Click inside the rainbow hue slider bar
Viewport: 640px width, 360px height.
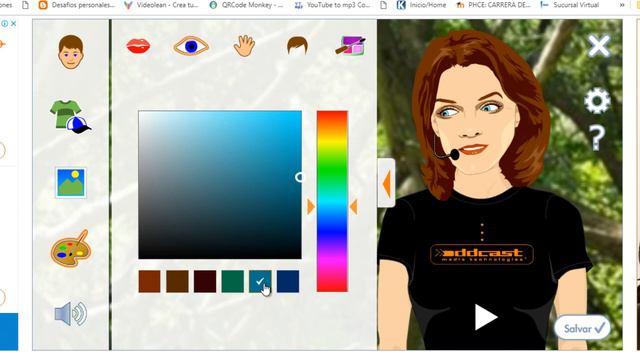point(332,201)
